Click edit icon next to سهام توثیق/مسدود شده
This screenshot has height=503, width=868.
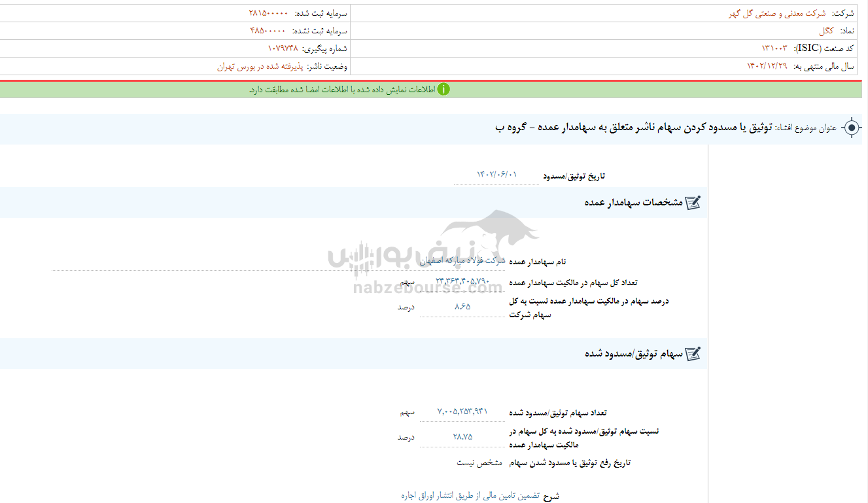(x=693, y=354)
